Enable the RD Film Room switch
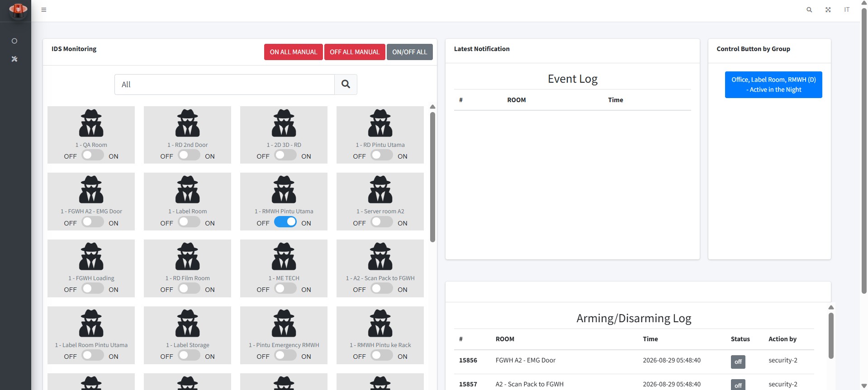The height and width of the screenshot is (390, 868). coord(189,288)
